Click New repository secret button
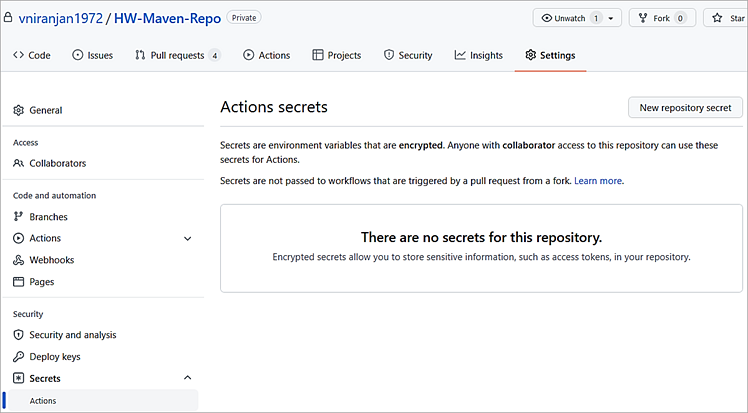This screenshot has height=413, width=748. point(685,108)
